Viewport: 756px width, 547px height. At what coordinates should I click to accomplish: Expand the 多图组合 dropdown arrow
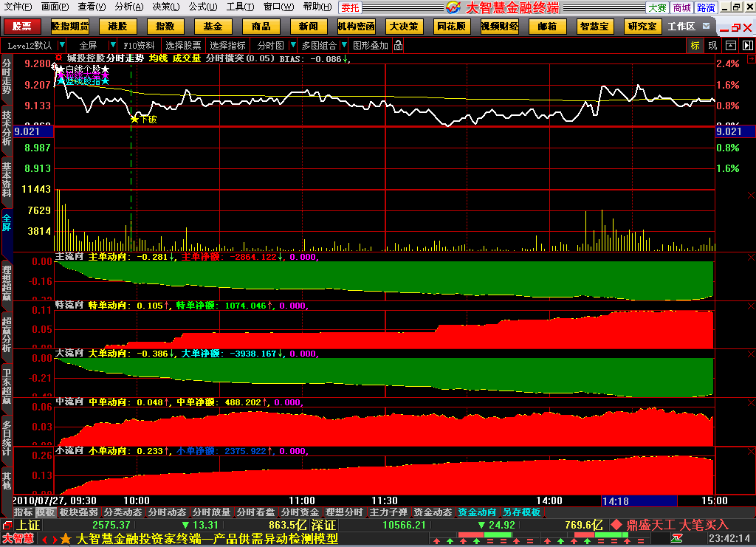[x=344, y=45]
